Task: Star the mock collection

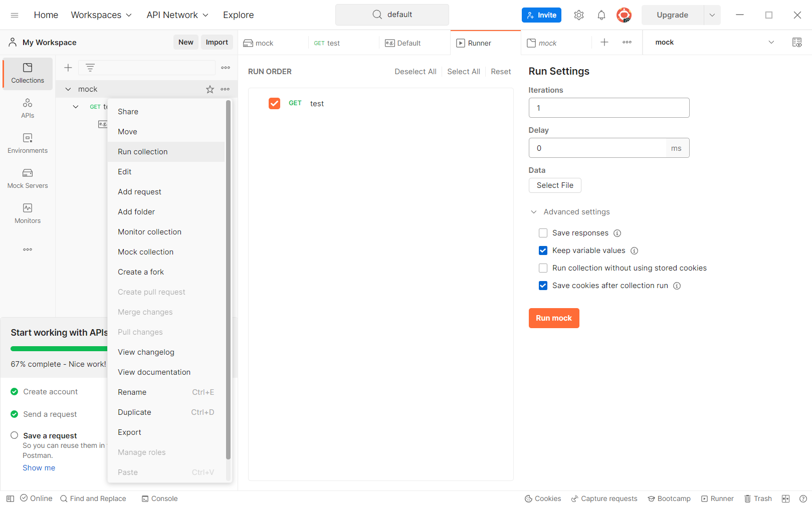Action: pos(210,89)
